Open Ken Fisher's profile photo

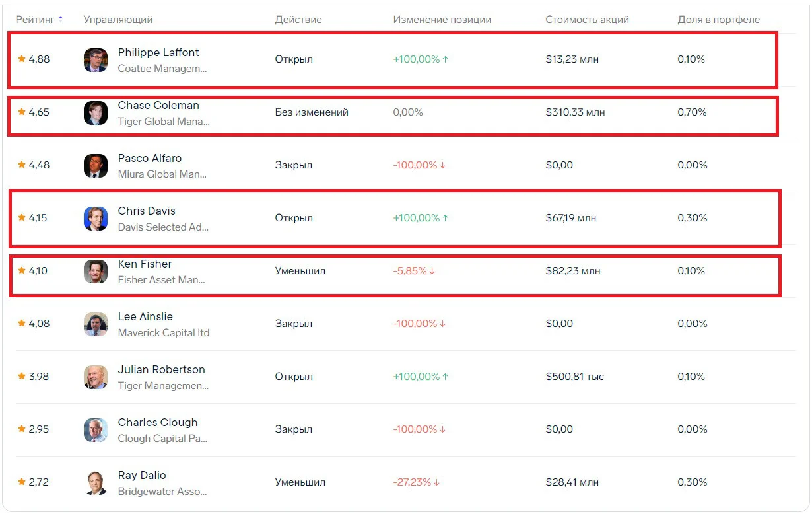click(x=96, y=272)
